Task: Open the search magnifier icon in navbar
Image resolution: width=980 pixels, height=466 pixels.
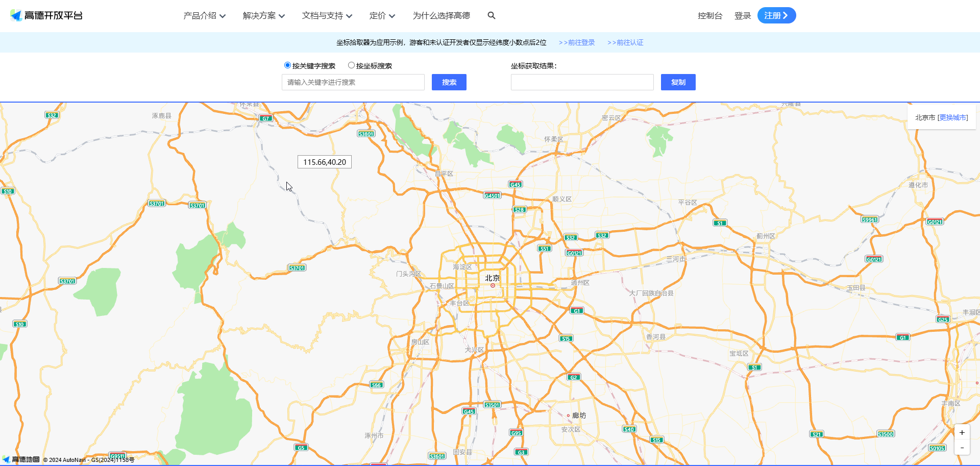Action: (x=491, y=15)
